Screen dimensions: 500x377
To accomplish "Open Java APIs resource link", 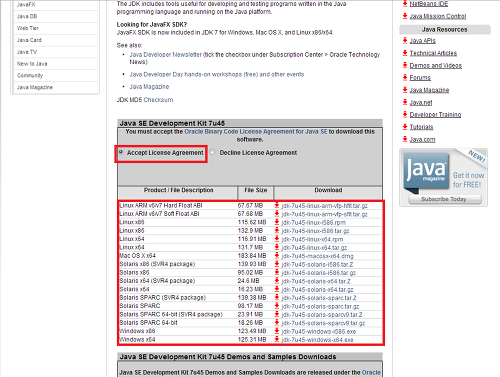I will tap(423, 41).
